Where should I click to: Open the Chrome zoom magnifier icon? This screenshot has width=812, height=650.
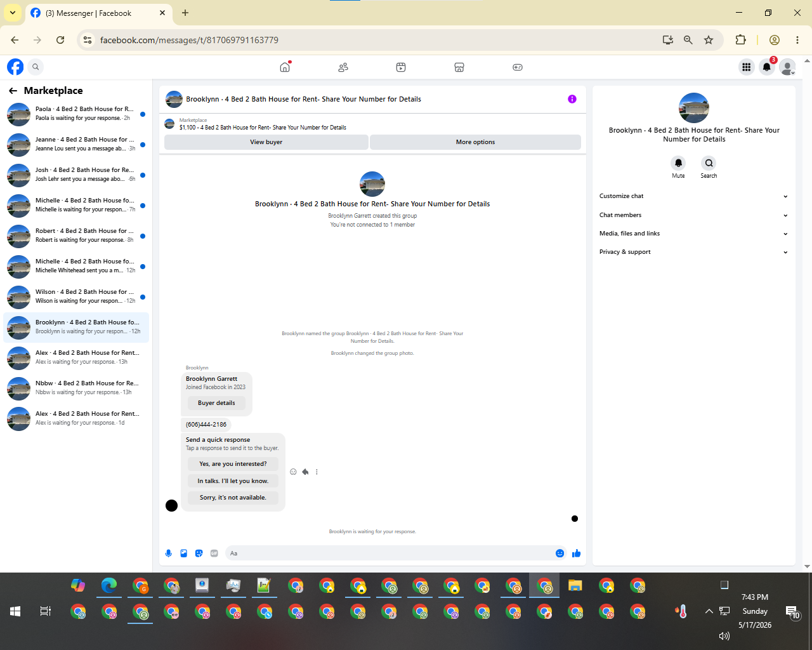pyautogui.click(x=688, y=40)
